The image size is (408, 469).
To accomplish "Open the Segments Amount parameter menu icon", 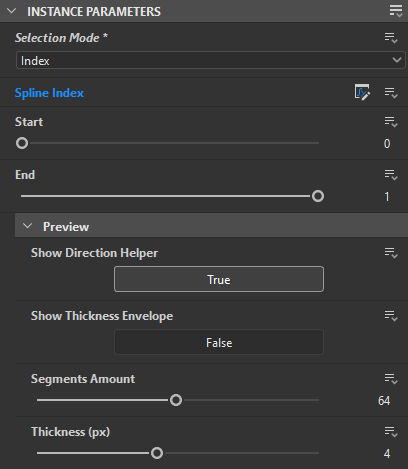I will coord(391,379).
